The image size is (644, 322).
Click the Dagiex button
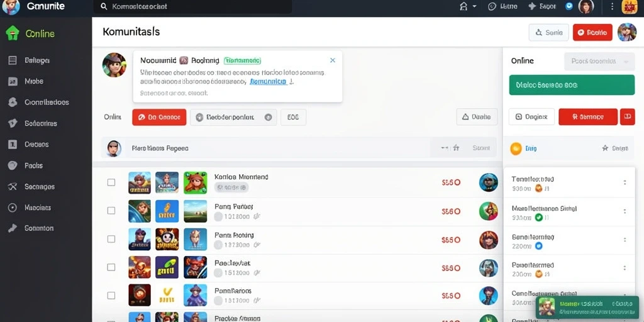click(x=531, y=116)
